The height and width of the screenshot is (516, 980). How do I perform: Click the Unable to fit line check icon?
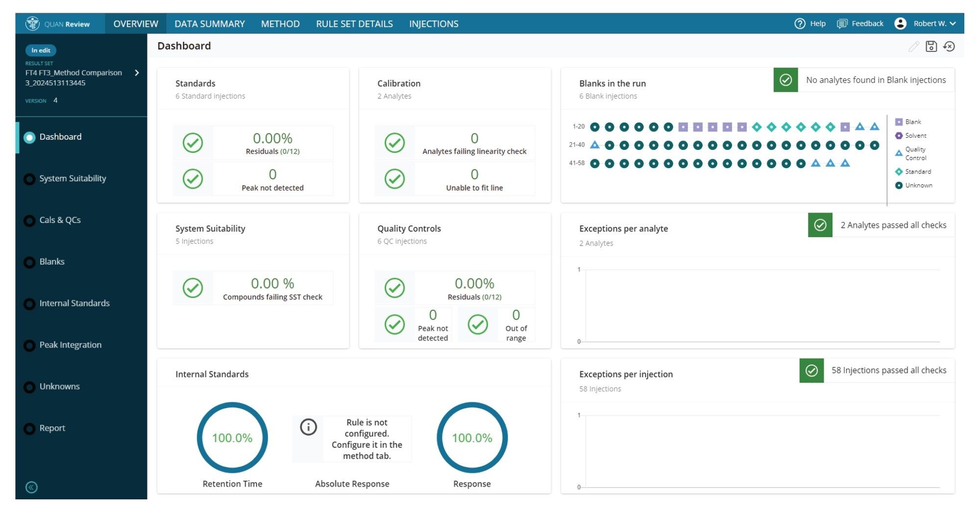point(394,179)
